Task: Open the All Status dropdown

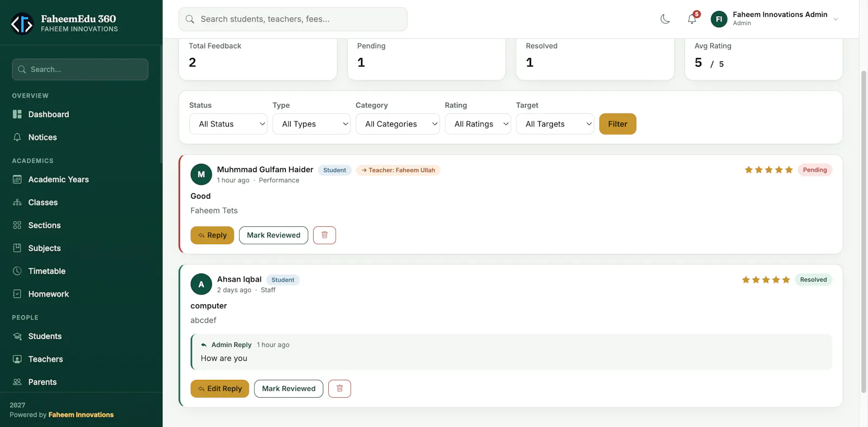Action: [228, 124]
